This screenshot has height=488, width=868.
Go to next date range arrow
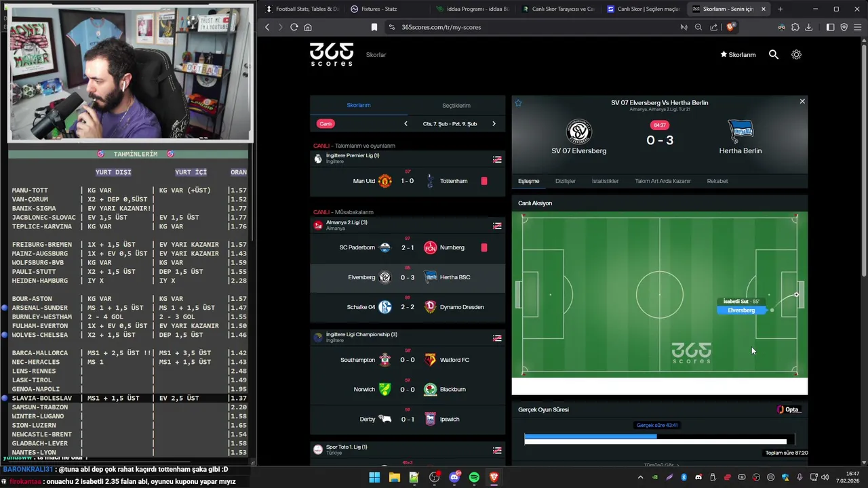(x=494, y=123)
